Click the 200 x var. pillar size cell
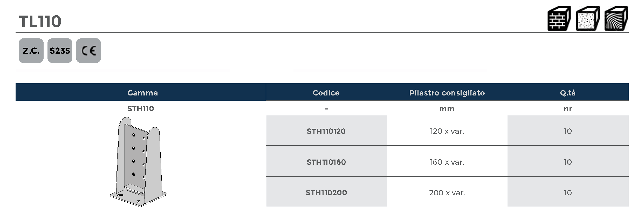 (447, 193)
